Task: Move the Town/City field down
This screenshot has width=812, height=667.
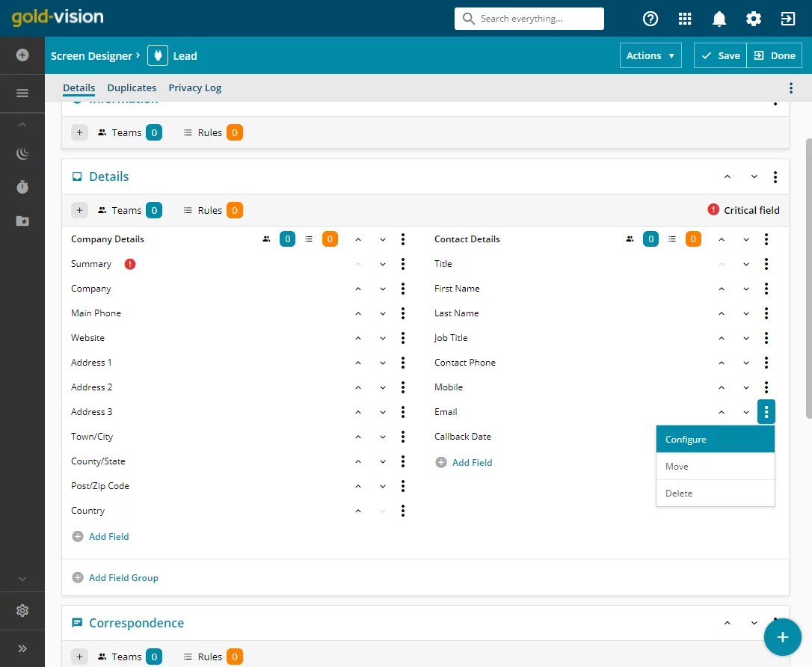Action: 383,437
